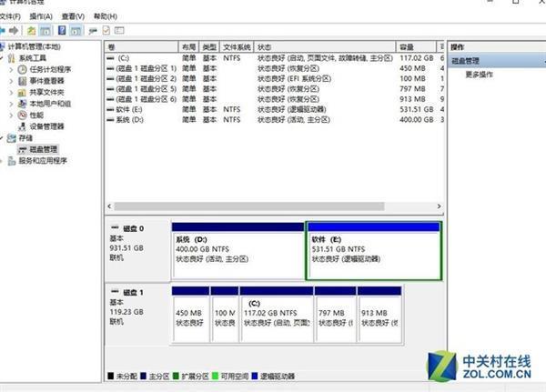Select the 系统 (D:) partition on disk 0
Image resolution: width=546 pixels, height=392 pixels.
pyautogui.click(x=237, y=250)
